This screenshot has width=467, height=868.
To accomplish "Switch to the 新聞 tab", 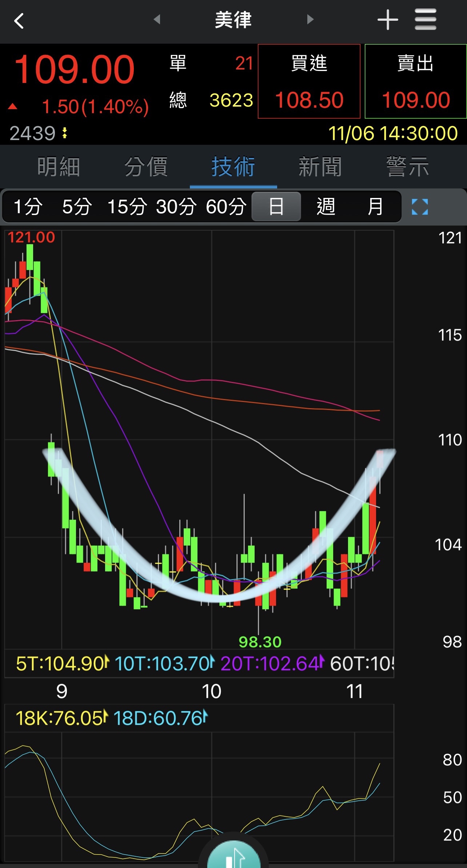I will pos(320,167).
